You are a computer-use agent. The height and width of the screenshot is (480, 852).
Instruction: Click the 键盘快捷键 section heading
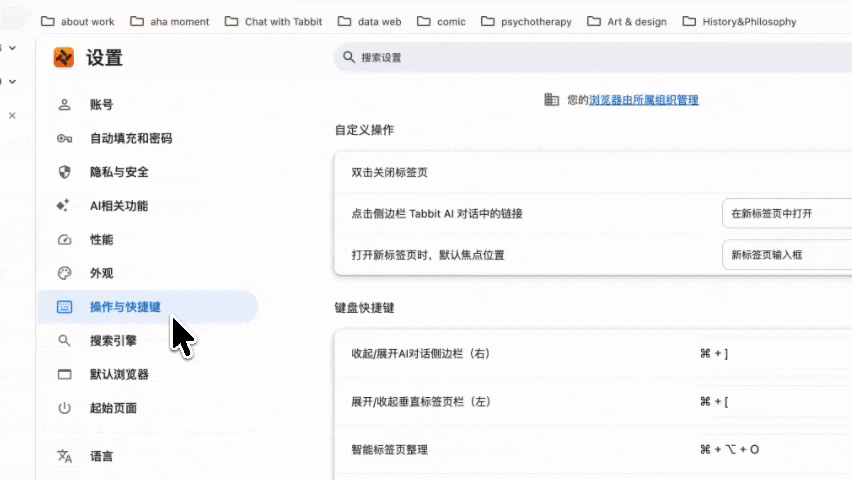coord(364,308)
